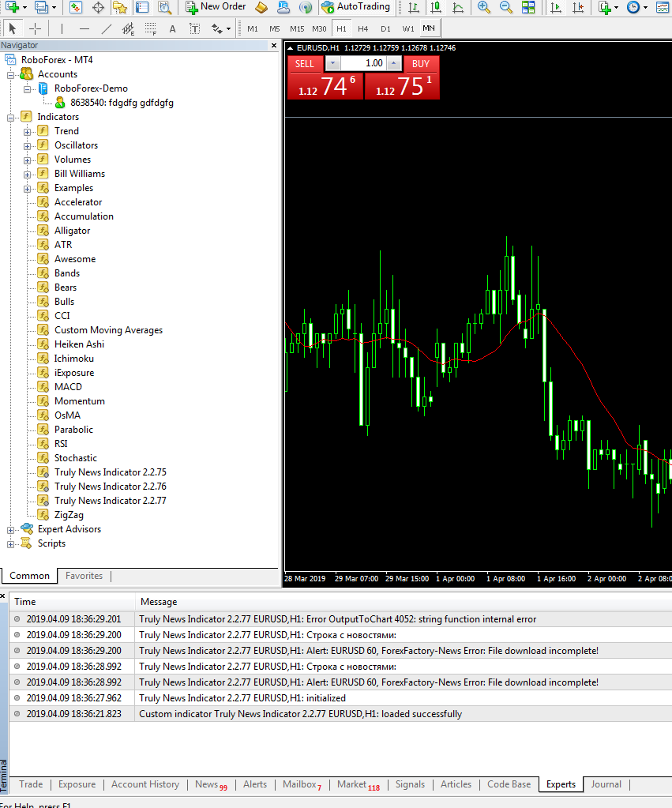Image resolution: width=672 pixels, height=808 pixels.
Task: Click the New Chart toolbar icon
Action: (12, 7)
